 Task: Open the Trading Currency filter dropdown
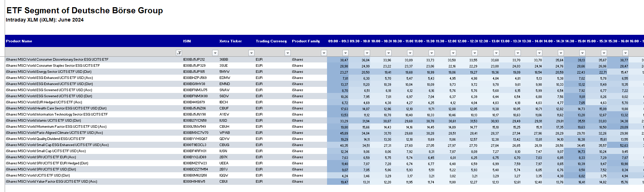pyautogui.click(x=288, y=53)
